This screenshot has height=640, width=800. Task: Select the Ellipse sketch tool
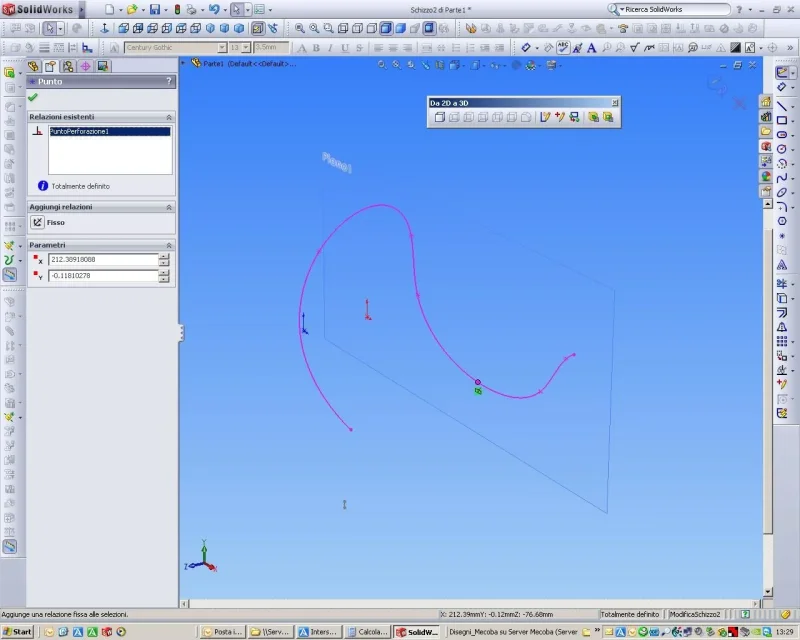(781, 192)
